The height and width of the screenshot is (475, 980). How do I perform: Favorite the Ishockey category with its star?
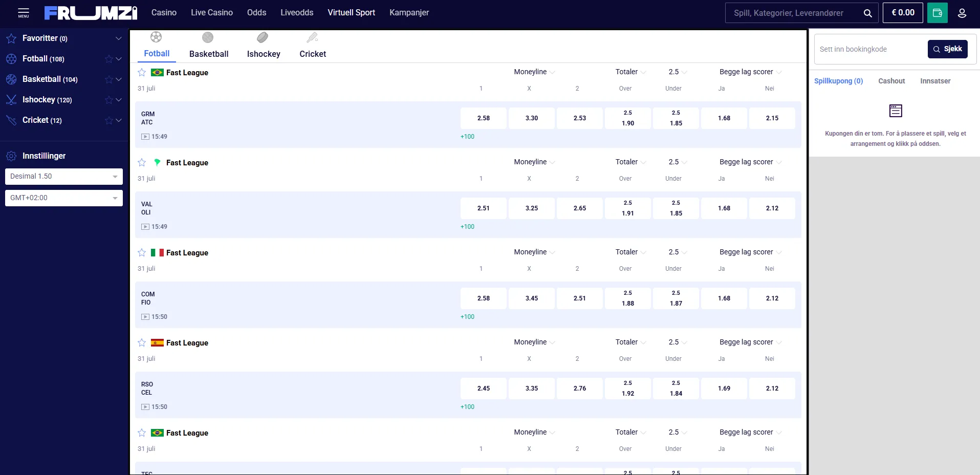tap(108, 100)
